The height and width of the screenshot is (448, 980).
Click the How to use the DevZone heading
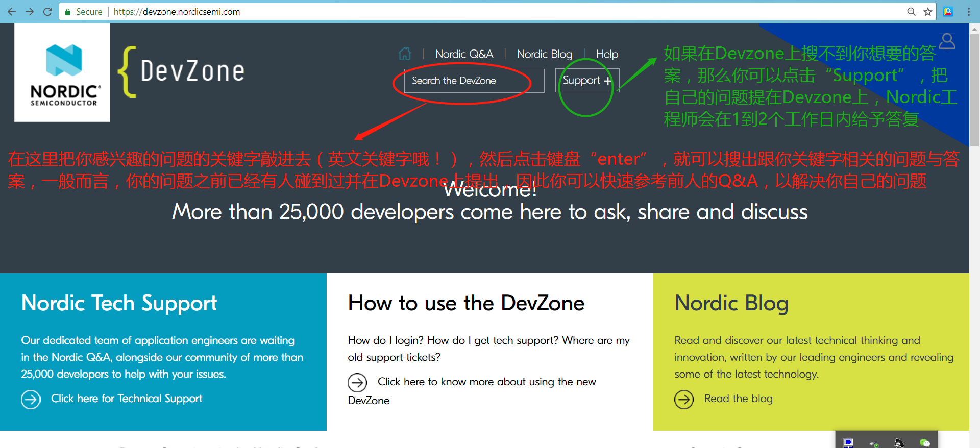466,303
